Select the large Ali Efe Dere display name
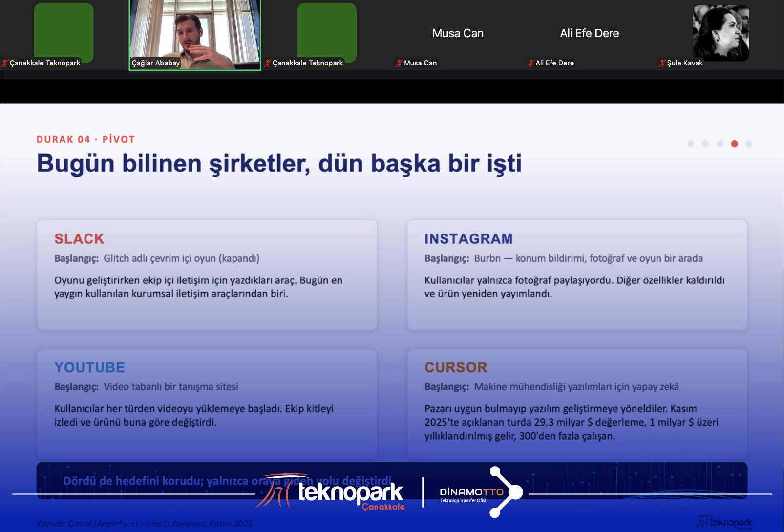The image size is (784, 532). pos(590,33)
